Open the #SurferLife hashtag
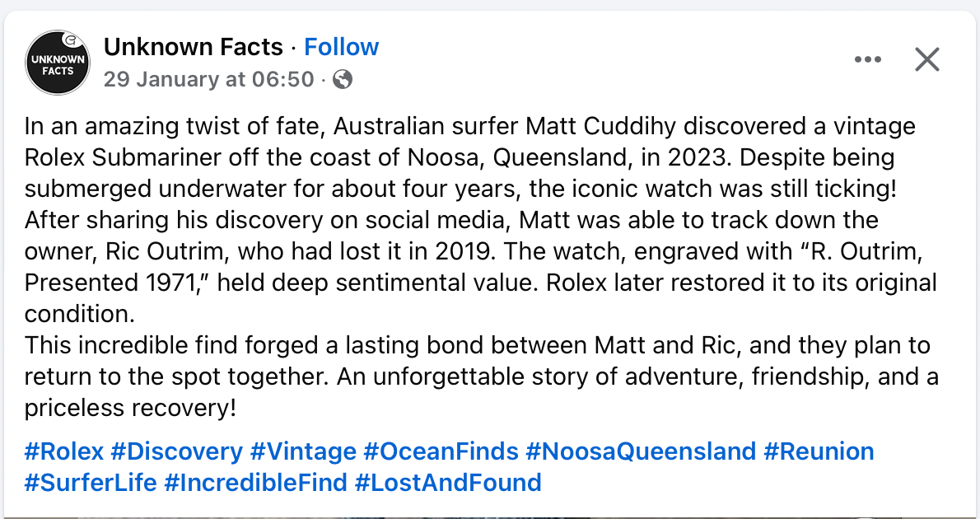The width and height of the screenshot is (980, 519). click(x=91, y=482)
